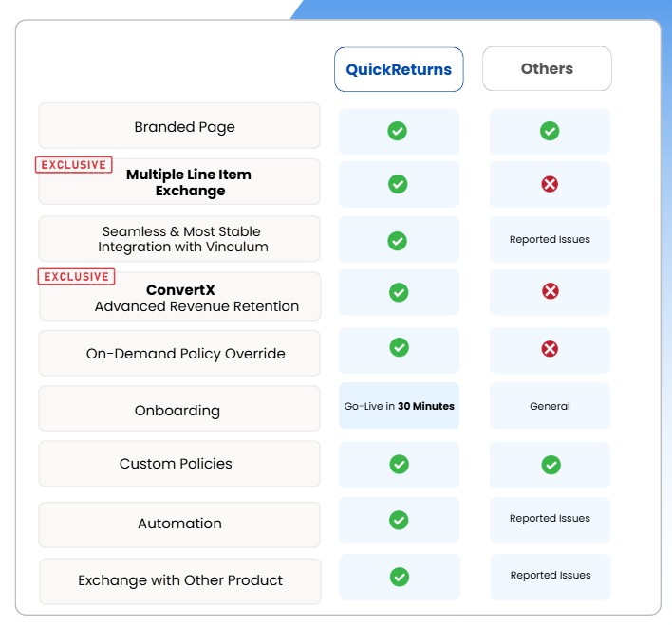Click Reported Issues in the Automation row
Viewport: 672px width, 625px height.
tap(550, 519)
